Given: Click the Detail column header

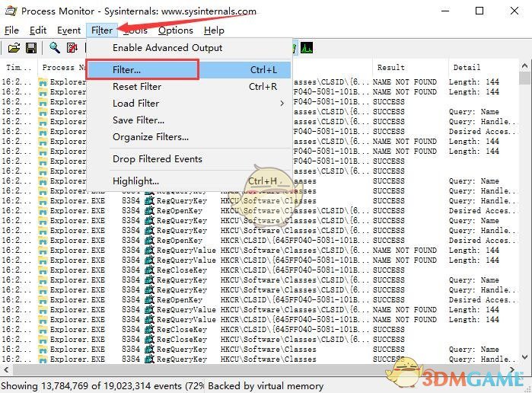Looking at the screenshot, I should click(x=483, y=67).
